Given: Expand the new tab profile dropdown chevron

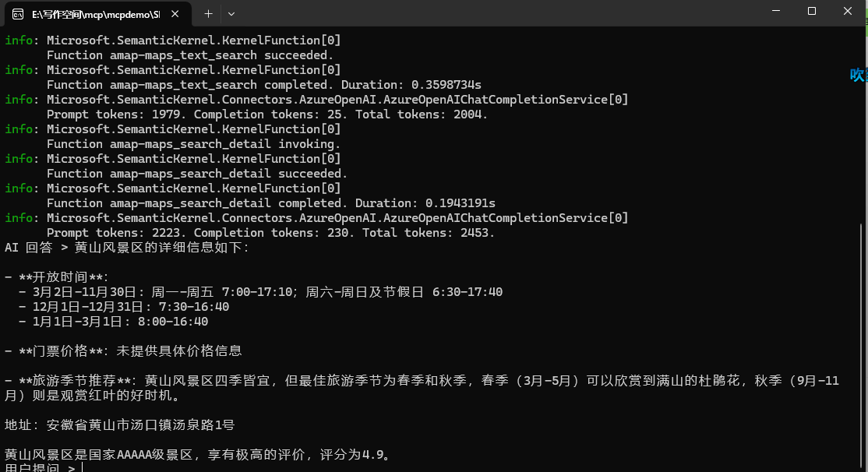Looking at the screenshot, I should point(231,14).
